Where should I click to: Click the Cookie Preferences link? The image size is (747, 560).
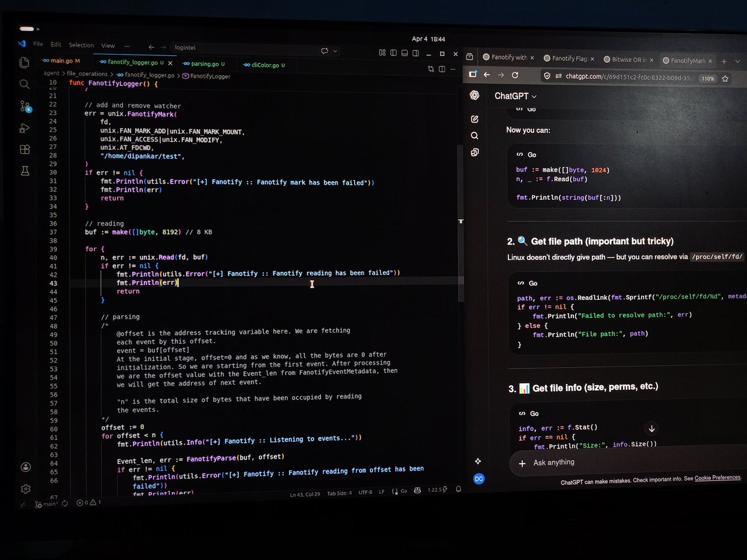tap(717, 478)
